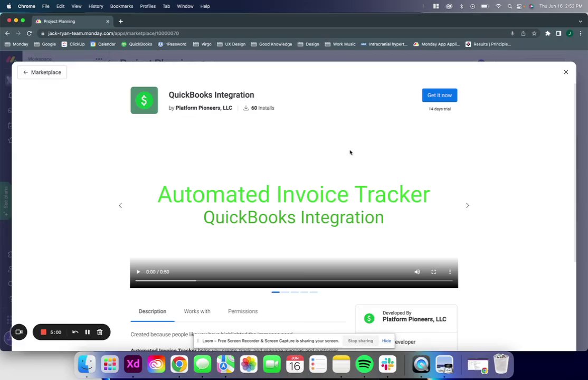Viewport: 588px width, 380px height.
Task: Open macOS Control Center in menu bar
Action: 519,6
